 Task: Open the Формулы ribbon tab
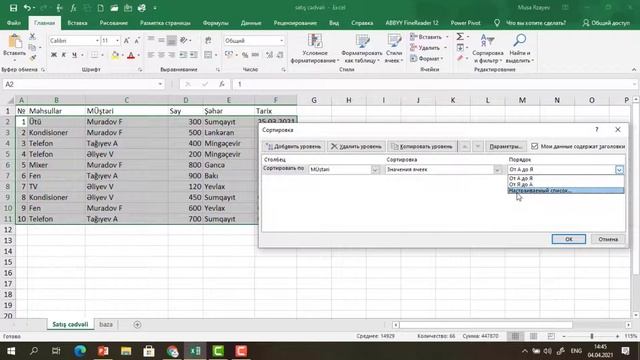tap(216, 23)
